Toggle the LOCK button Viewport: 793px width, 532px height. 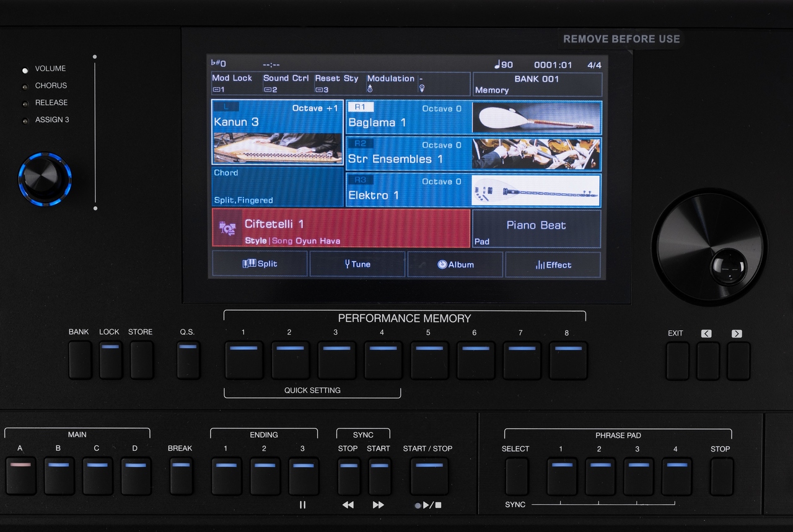click(x=110, y=359)
